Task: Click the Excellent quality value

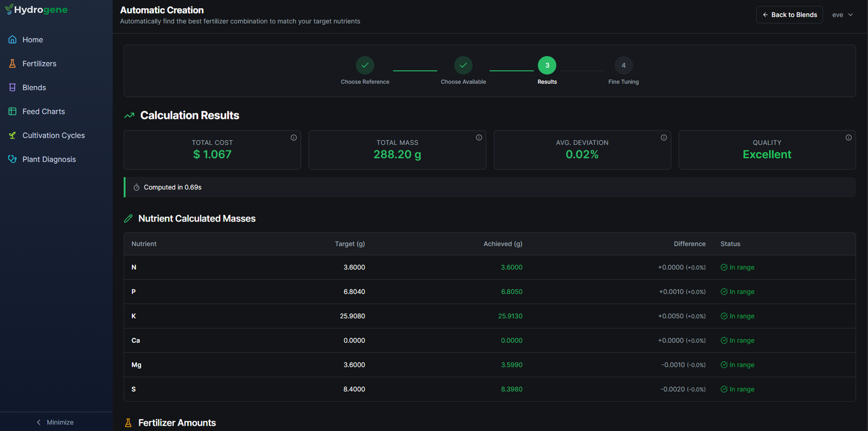Action: [x=767, y=155]
